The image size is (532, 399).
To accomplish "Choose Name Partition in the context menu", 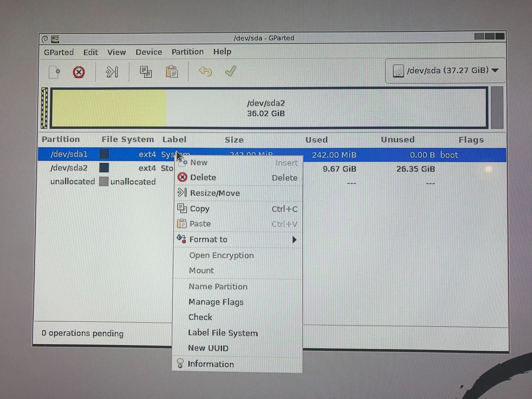I will [238, 287].
